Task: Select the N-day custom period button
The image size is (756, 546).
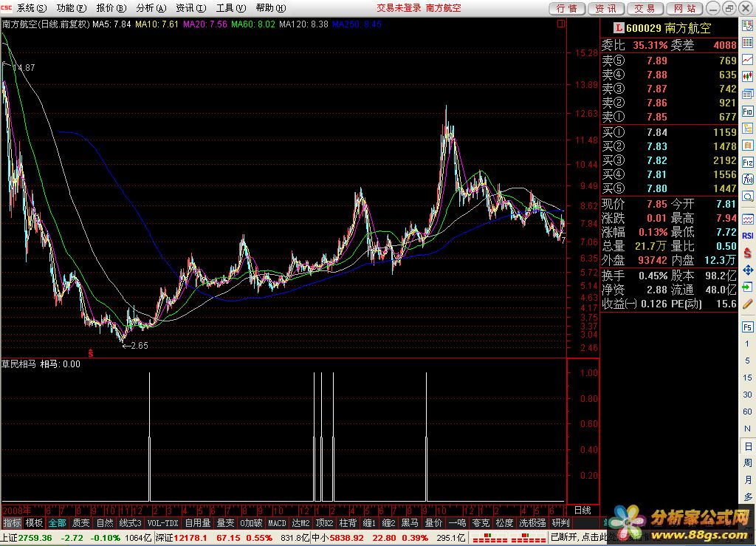Action: [747, 429]
